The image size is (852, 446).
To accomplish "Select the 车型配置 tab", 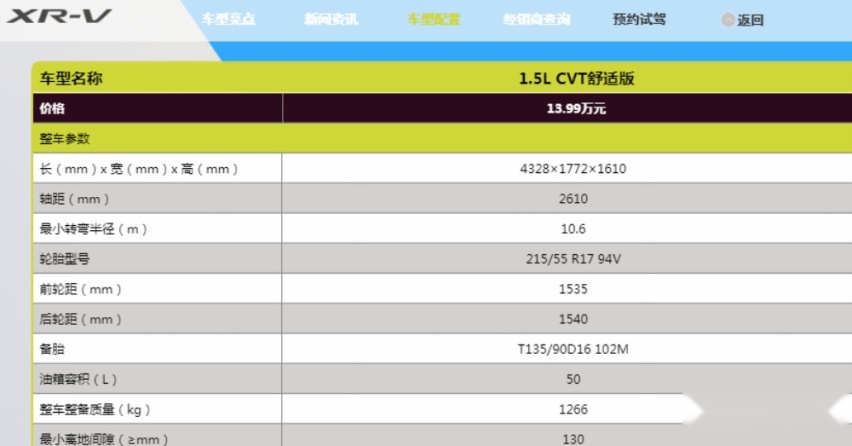I will 434,20.
